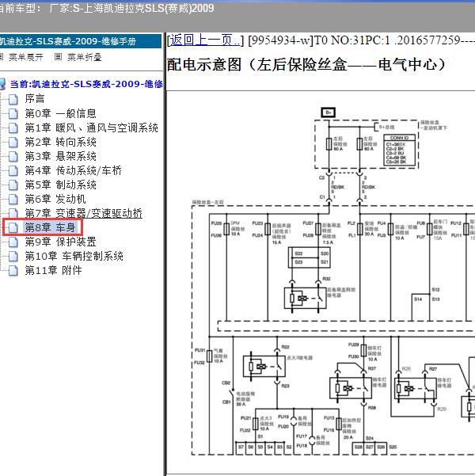Open 第9章 保护装置
This screenshot has height=476, width=475.
point(60,242)
